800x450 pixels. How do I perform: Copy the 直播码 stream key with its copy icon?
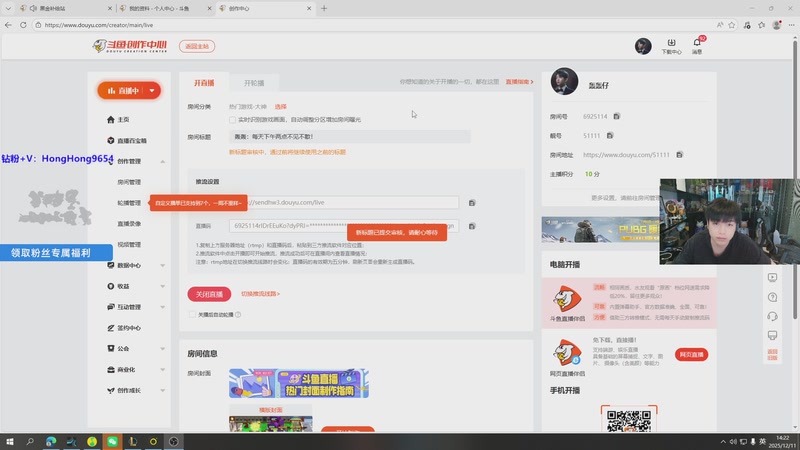[x=471, y=226]
